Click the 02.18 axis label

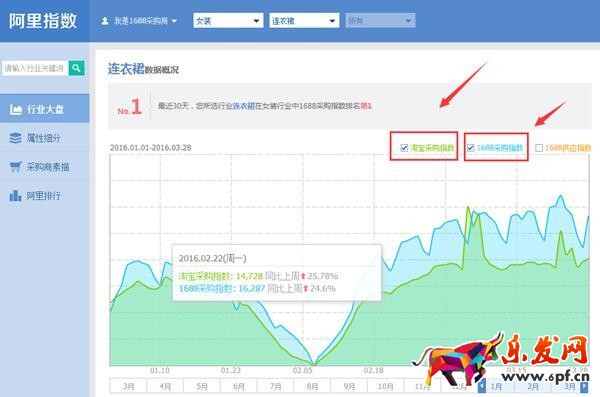[x=373, y=371]
